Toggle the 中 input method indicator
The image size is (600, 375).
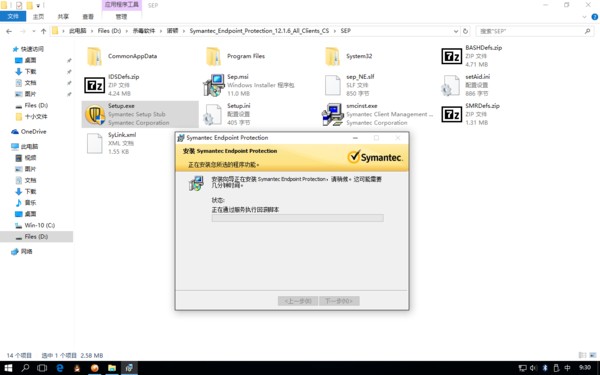point(567,368)
